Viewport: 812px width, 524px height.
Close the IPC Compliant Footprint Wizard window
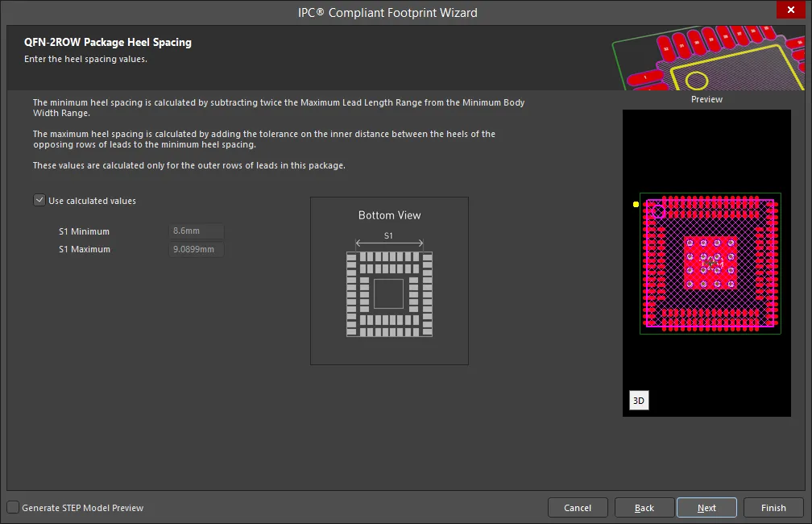(x=791, y=10)
